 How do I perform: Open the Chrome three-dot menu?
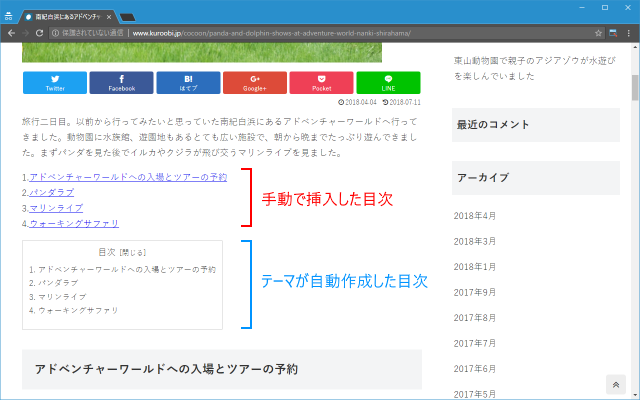click(628, 33)
